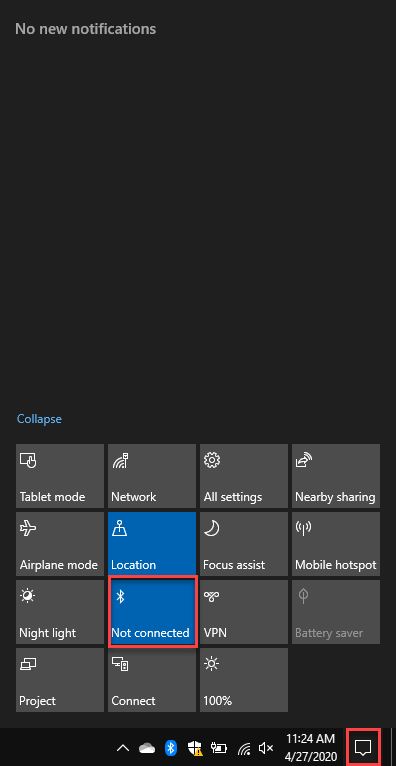Turn on Night light tile
This screenshot has width=396, height=766.
(60, 612)
